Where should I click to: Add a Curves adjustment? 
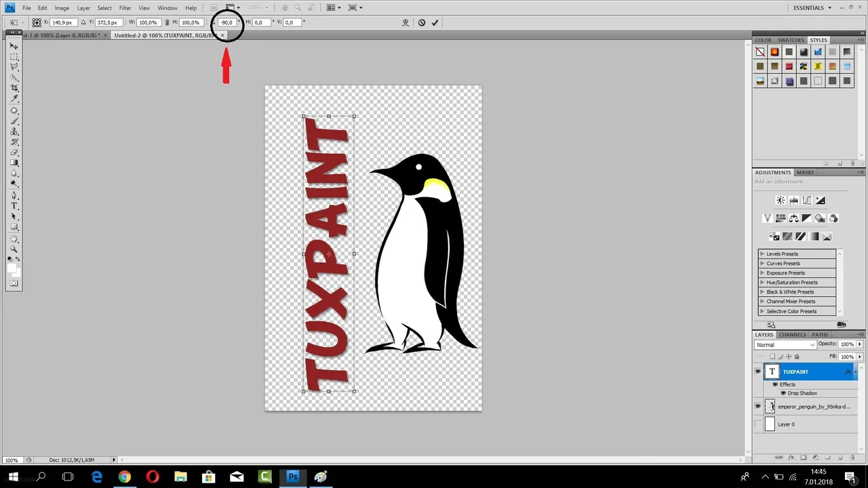807,200
